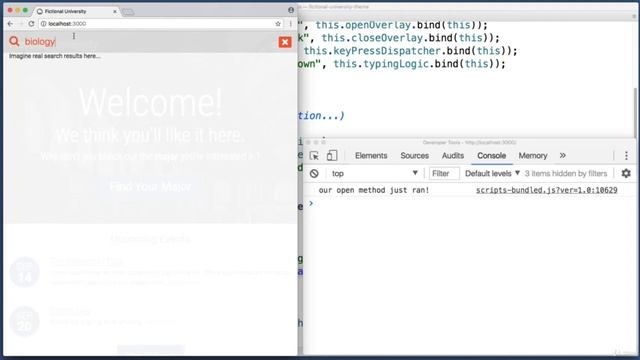The height and width of the screenshot is (360, 640).
Task: Click 'Imagine real search results here...' text
Action: pos(55,56)
